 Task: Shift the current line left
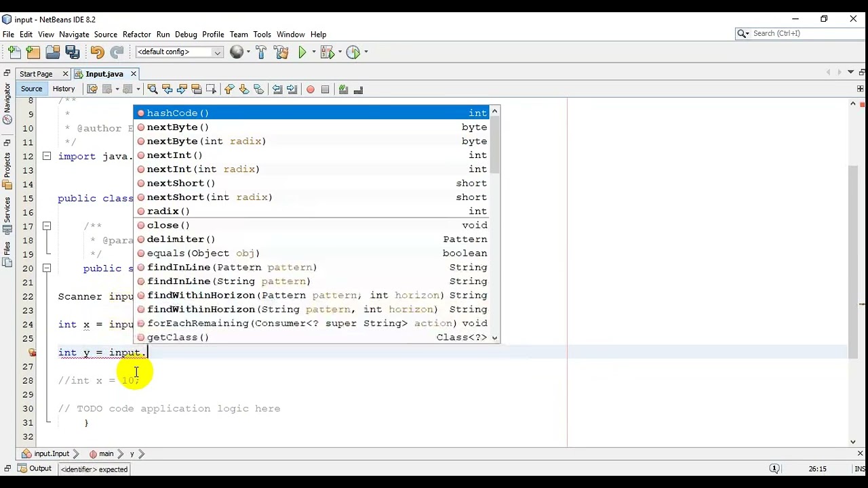277,89
